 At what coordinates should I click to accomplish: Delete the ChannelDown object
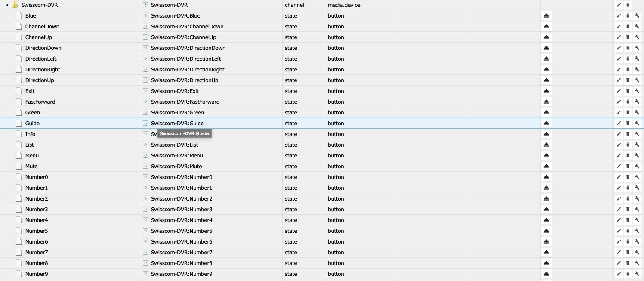click(x=628, y=26)
